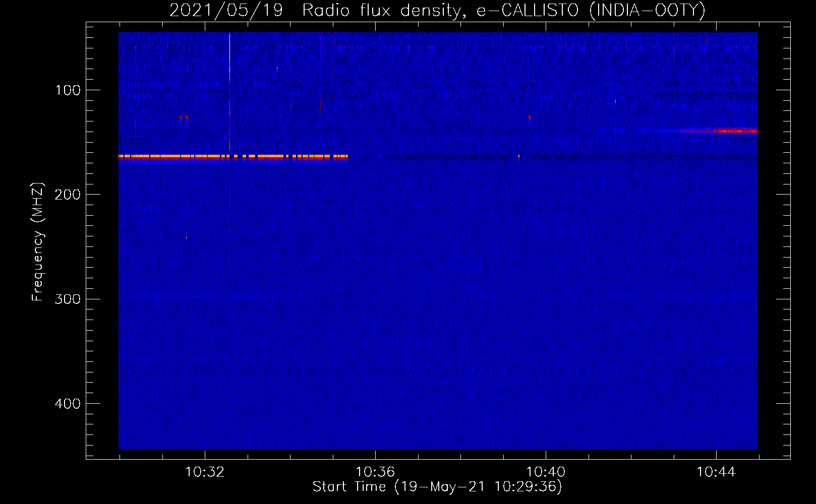Click the plot title '2021/05/19 Radio flux density'

[x=315, y=10]
